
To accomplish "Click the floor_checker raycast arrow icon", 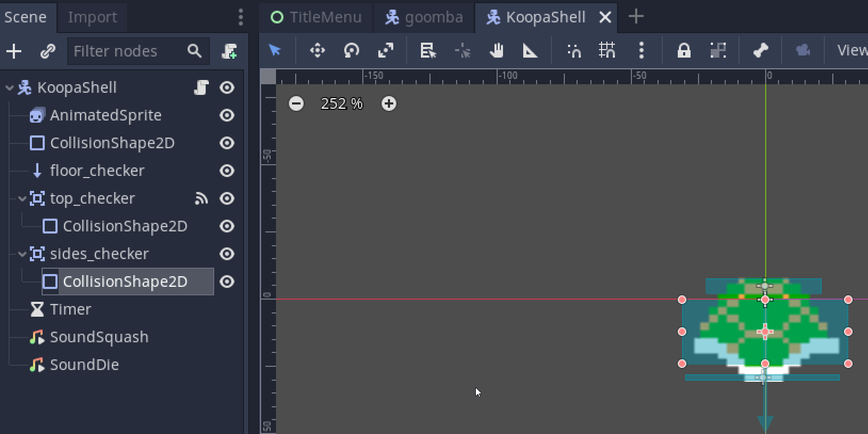I will click(x=37, y=171).
